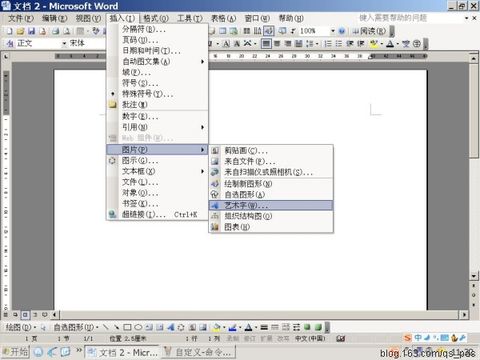Click the line tool in the drawing toolbar
Screen dimensions: 480x360
click(x=105, y=327)
